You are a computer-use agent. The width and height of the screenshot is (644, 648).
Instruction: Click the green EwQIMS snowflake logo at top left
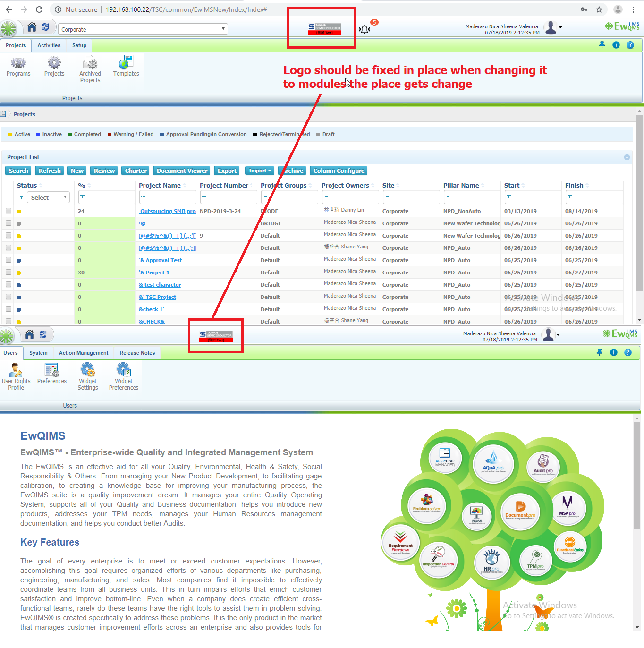tap(8, 29)
